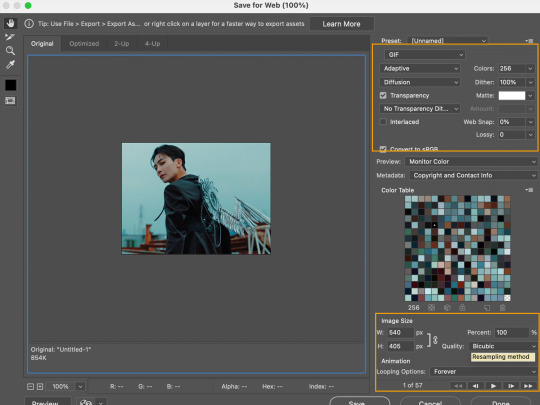Screen dimensions: 540x405
Task: Switch to the 2-Up tab
Action: 122,44
